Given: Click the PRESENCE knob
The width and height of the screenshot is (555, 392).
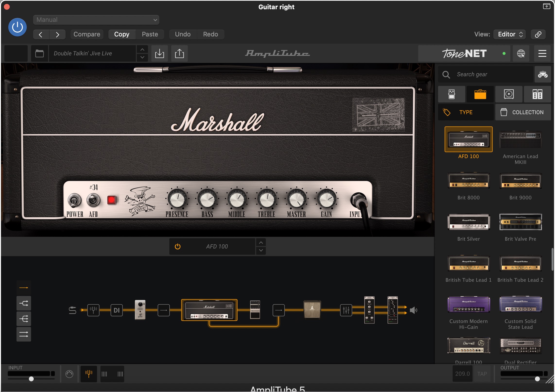Looking at the screenshot, I should pyautogui.click(x=177, y=199).
